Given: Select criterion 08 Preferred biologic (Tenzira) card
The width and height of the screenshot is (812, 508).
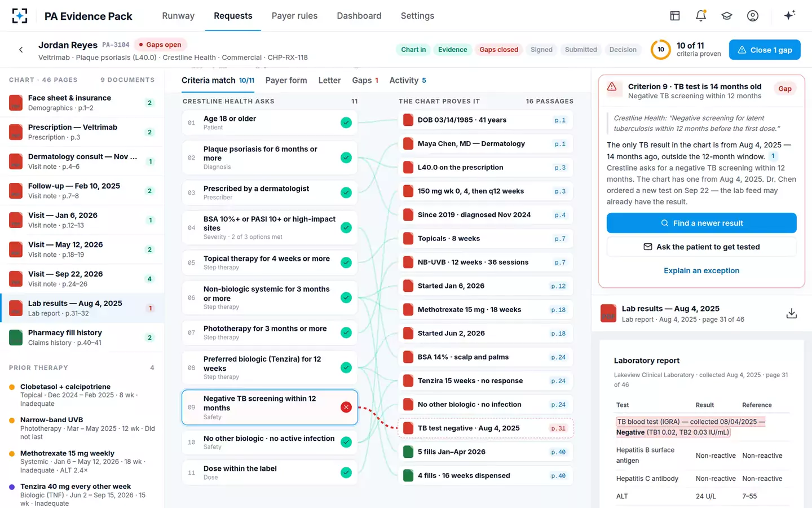Looking at the screenshot, I should (270, 367).
